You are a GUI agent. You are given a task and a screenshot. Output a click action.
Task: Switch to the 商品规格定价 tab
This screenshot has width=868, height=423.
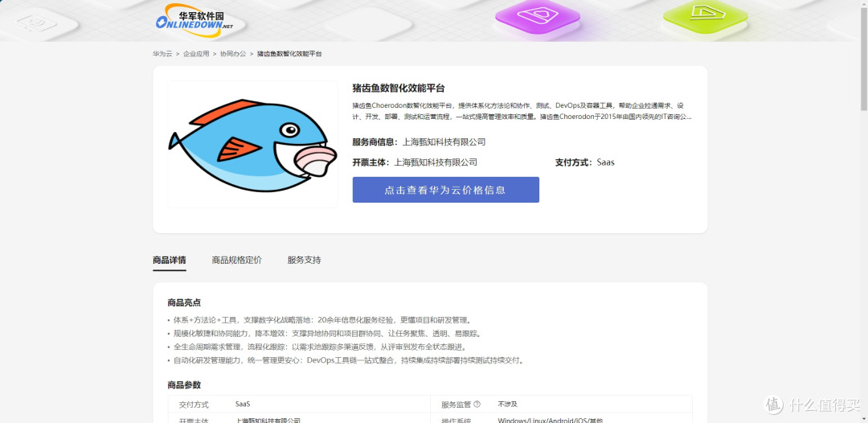(237, 260)
